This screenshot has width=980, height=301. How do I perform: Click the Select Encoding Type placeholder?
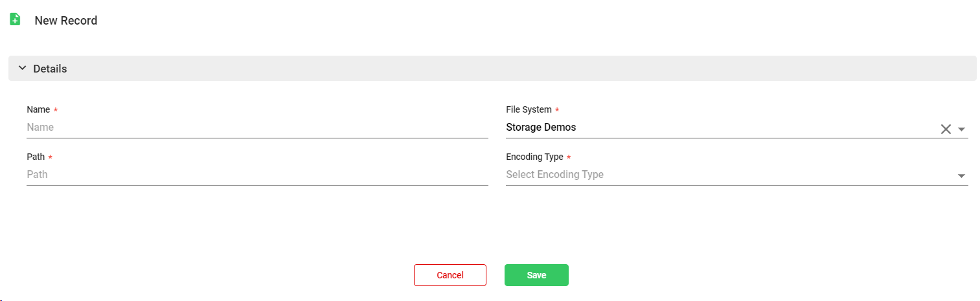click(x=554, y=175)
